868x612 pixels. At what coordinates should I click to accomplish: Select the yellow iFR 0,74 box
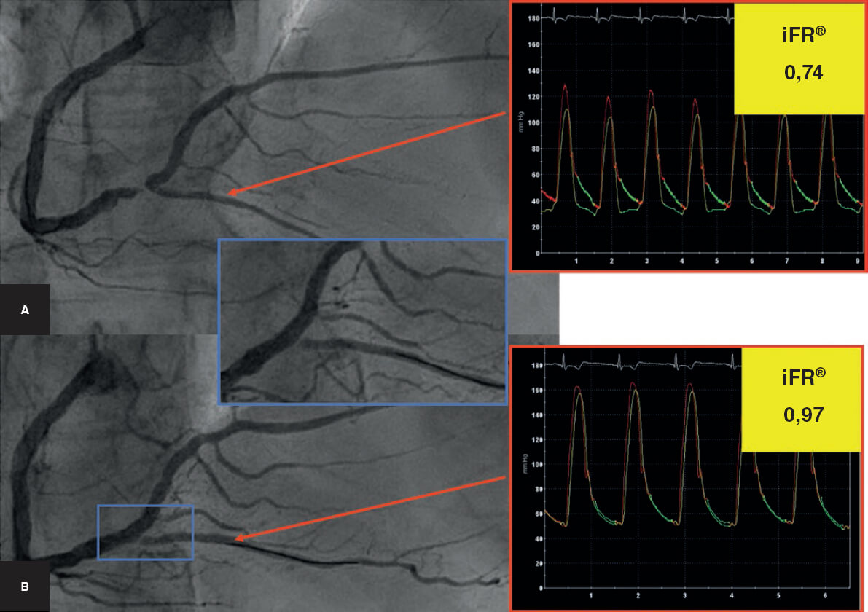pyautogui.click(x=799, y=59)
